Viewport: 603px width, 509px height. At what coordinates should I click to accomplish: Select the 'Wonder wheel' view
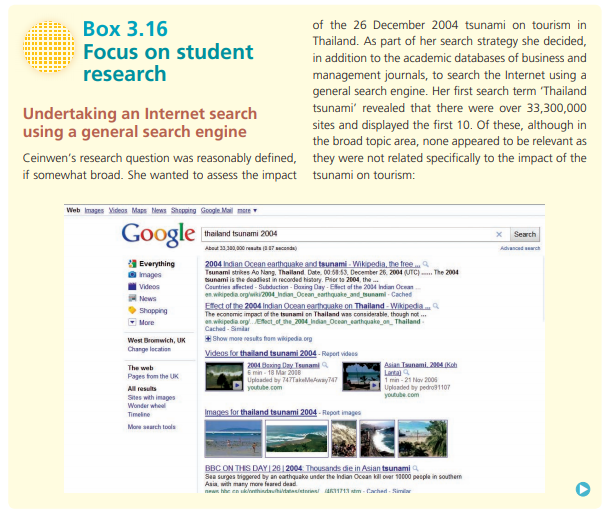(147, 406)
